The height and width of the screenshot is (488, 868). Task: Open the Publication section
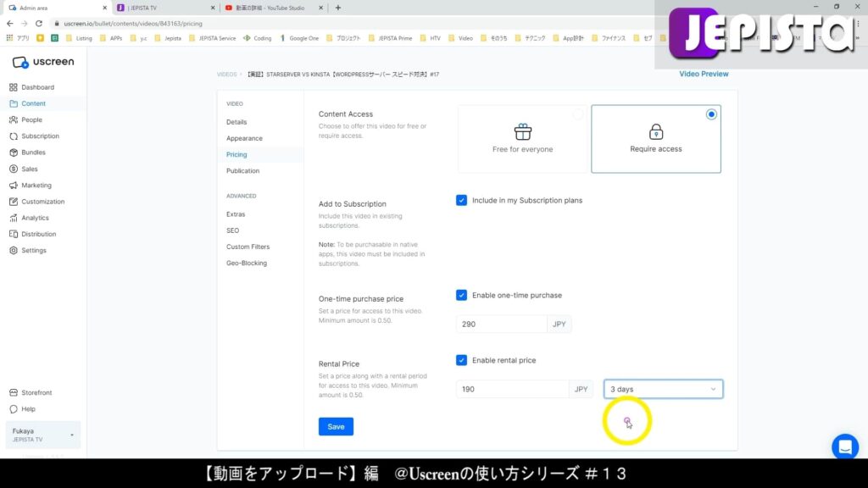tap(242, 171)
